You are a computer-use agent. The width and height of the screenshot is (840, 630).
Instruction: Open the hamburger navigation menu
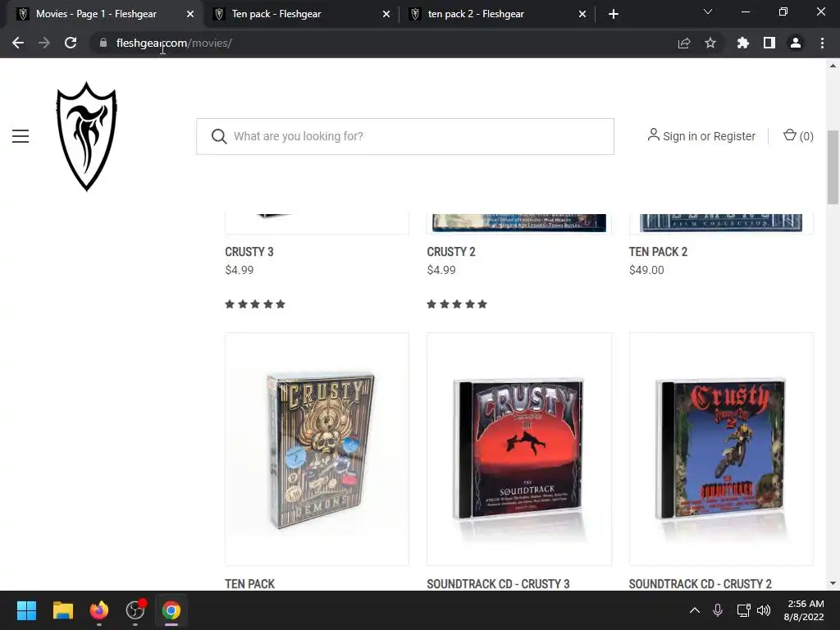point(21,136)
